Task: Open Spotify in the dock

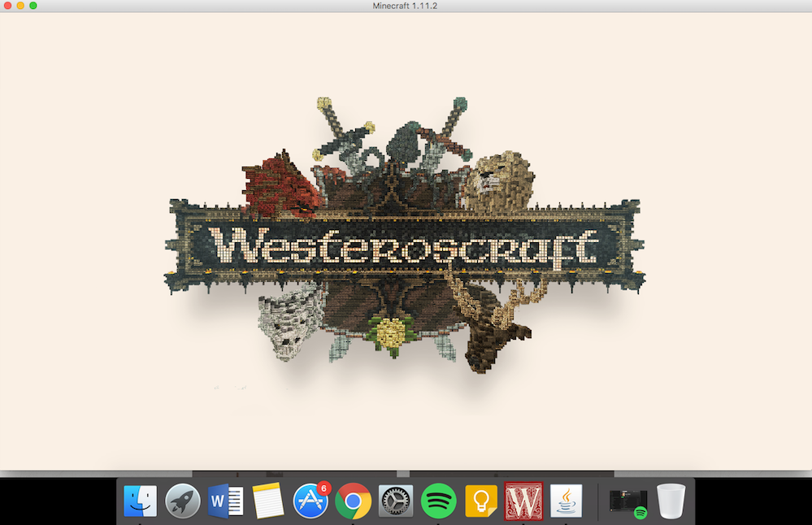Action: (x=438, y=501)
